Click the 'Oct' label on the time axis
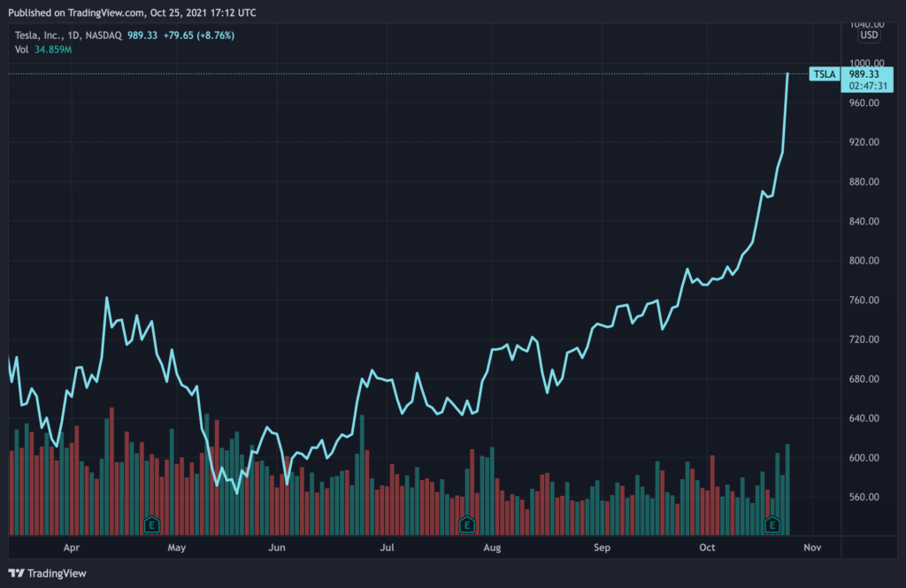The width and height of the screenshot is (906, 588). click(x=707, y=547)
